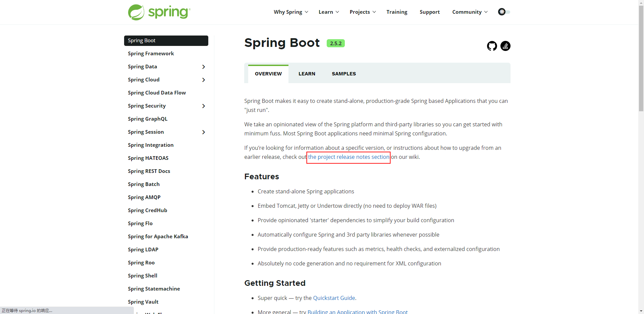This screenshot has width=644, height=314.
Task: Open Spring Framework project
Action: [151, 54]
